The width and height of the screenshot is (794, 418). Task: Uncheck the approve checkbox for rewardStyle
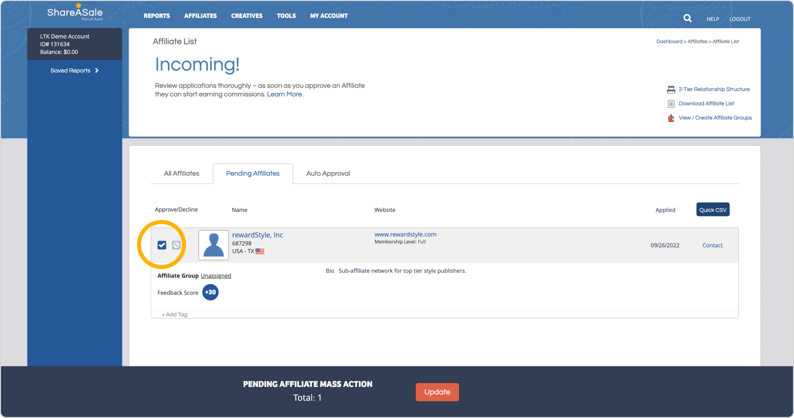[x=162, y=245]
